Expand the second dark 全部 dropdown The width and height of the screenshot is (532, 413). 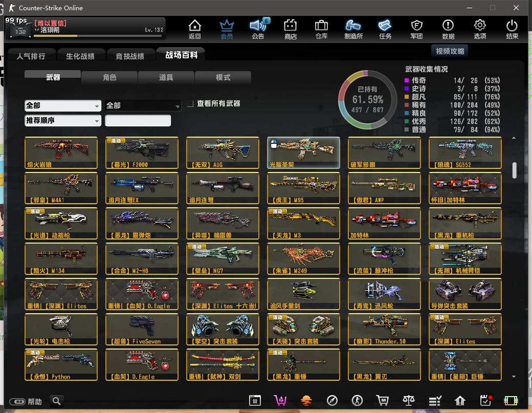[x=143, y=105]
